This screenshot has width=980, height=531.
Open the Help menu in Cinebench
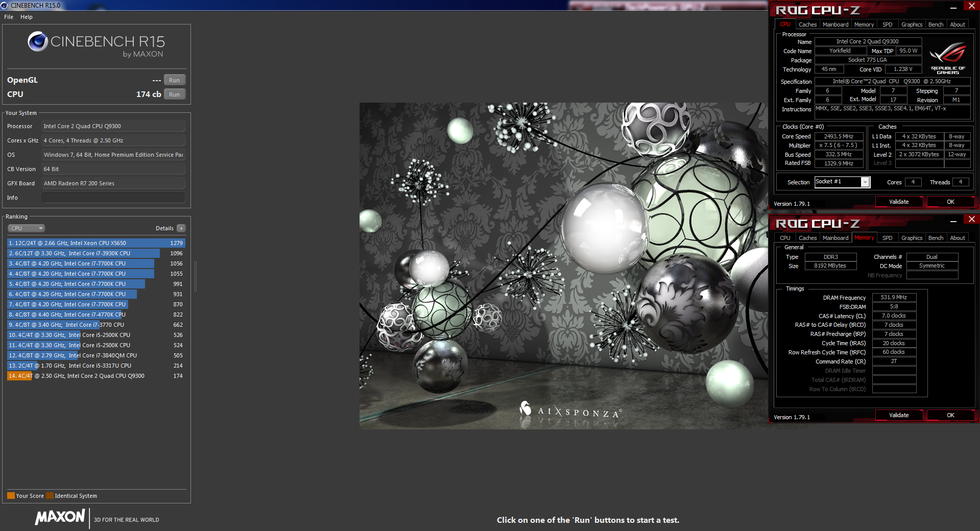pos(27,17)
